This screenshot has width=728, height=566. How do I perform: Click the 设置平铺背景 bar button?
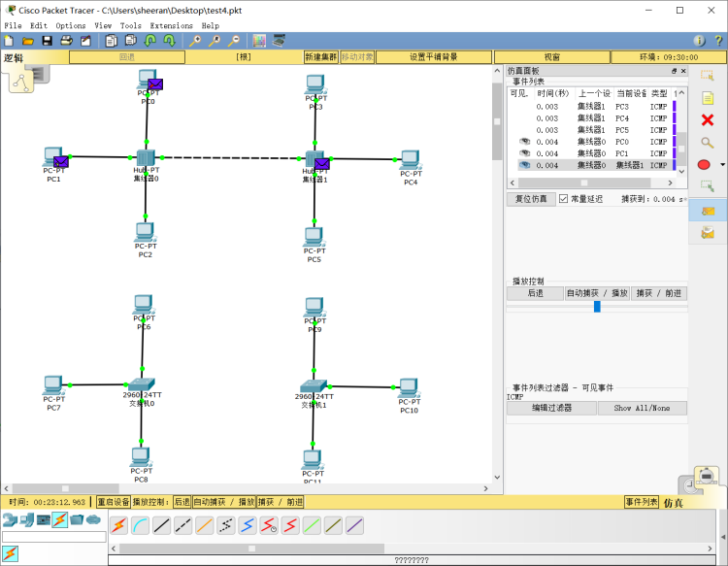pyautogui.click(x=434, y=57)
